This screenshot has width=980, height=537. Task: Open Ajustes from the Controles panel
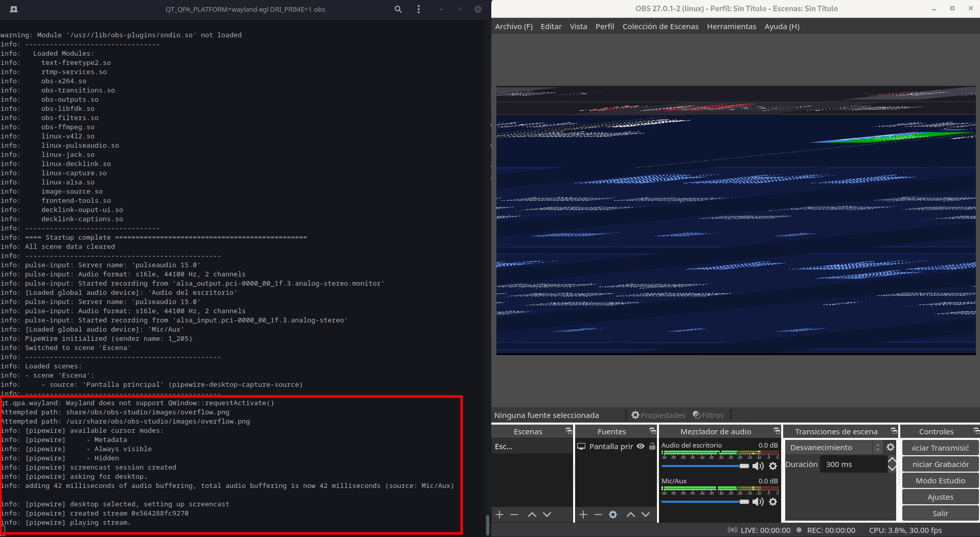(x=940, y=497)
